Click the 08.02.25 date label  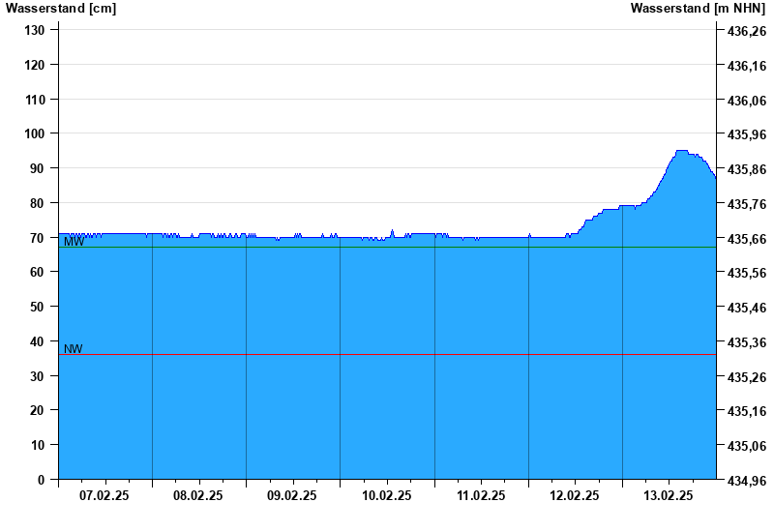pos(198,495)
